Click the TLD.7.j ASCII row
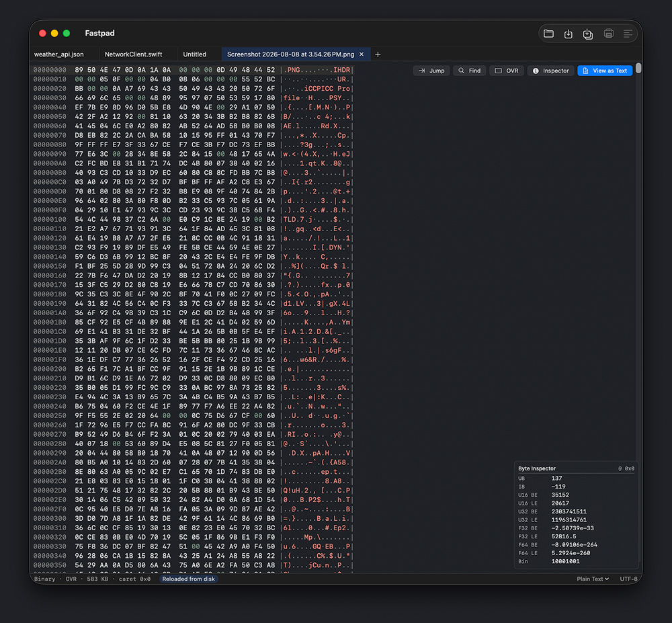Viewport: 672px width, 623px height. point(317,219)
